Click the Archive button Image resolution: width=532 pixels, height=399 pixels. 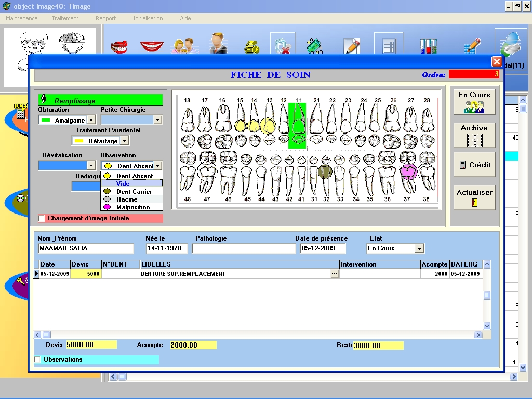pyautogui.click(x=474, y=135)
